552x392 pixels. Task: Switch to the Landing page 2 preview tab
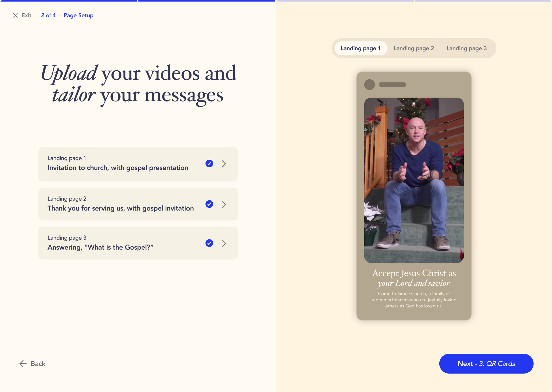[414, 48]
